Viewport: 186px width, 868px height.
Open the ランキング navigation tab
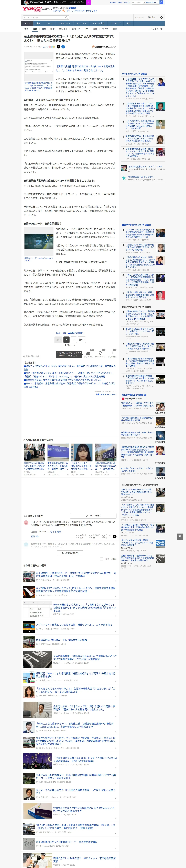[115, 24]
